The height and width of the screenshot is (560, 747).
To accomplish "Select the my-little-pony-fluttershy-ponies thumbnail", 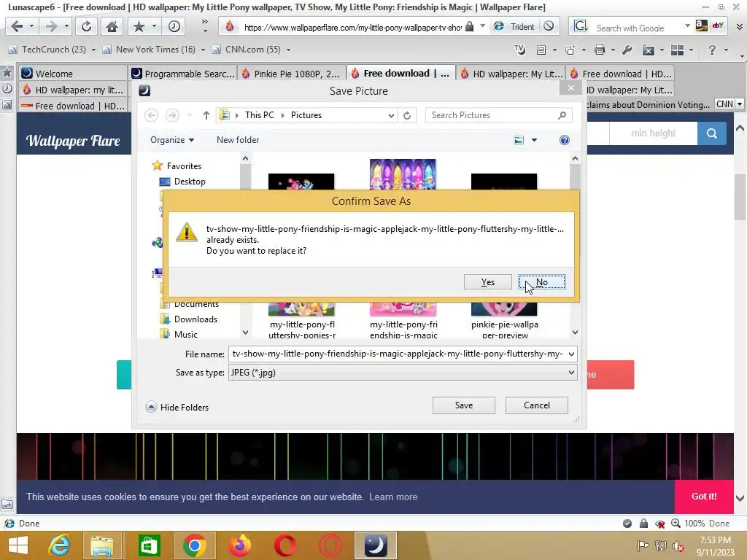I will (x=301, y=320).
